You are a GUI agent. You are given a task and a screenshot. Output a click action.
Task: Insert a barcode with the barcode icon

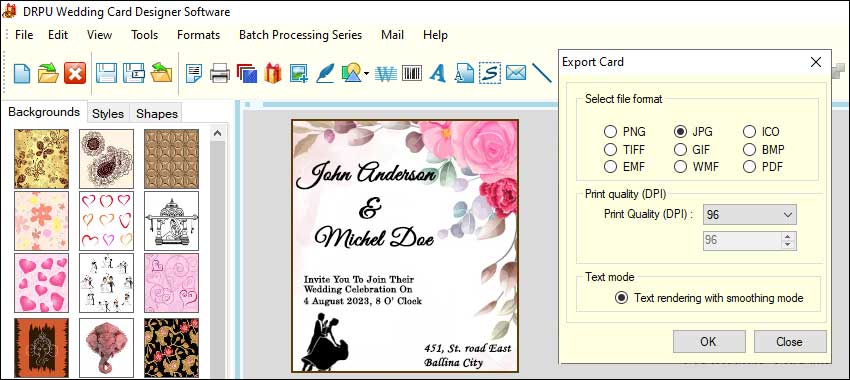click(x=412, y=73)
